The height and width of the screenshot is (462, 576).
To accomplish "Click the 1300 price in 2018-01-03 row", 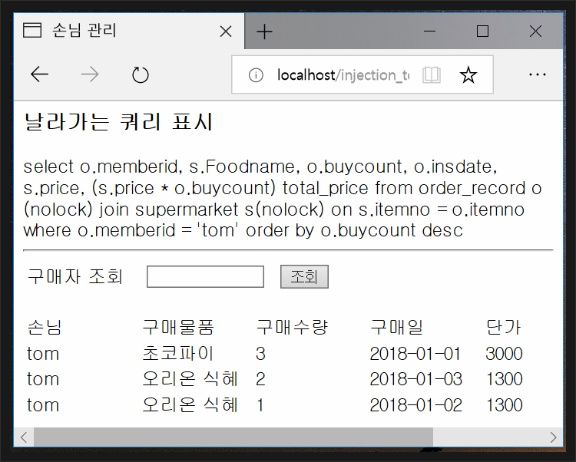I will coord(504,379).
